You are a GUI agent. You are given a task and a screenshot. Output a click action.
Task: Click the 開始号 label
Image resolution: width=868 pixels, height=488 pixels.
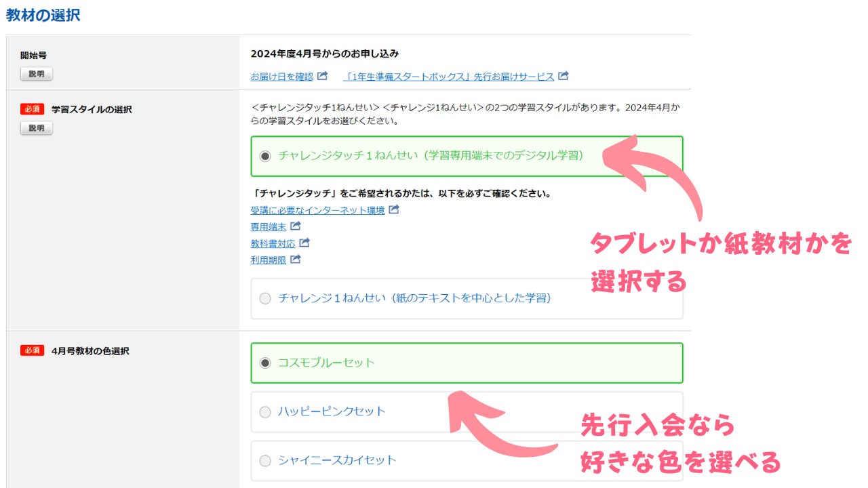click(x=33, y=56)
